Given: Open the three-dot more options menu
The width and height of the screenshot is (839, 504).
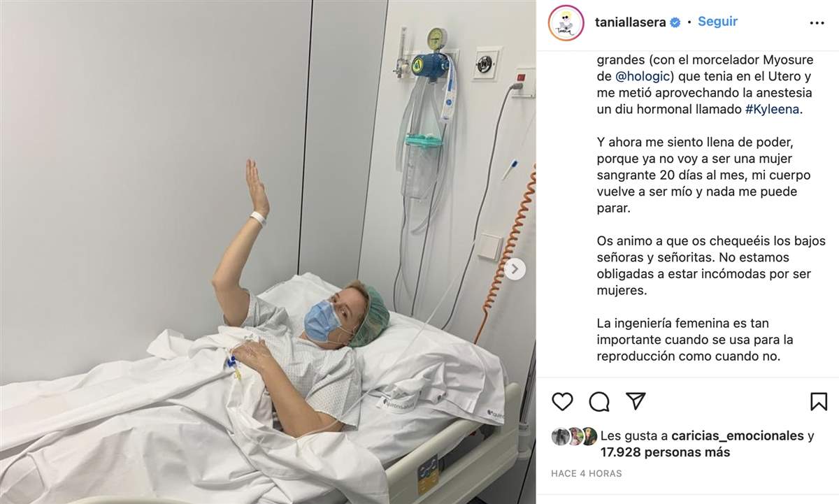Looking at the screenshot, I should 817,23.
